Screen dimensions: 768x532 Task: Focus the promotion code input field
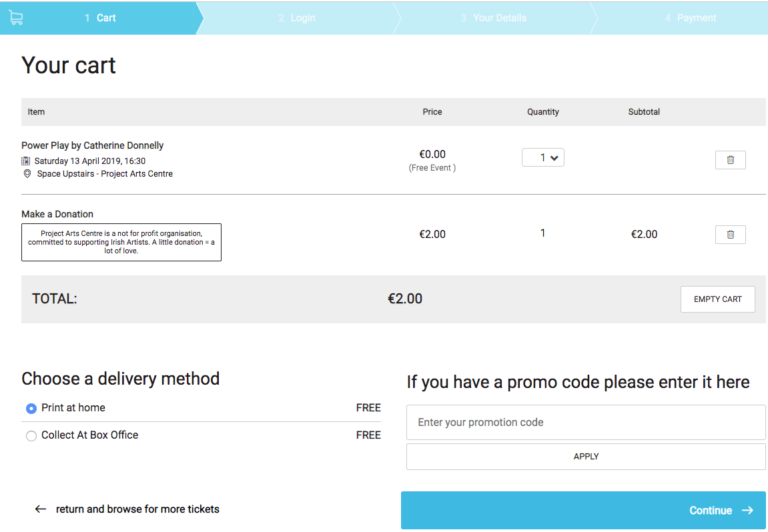[586, 423]
